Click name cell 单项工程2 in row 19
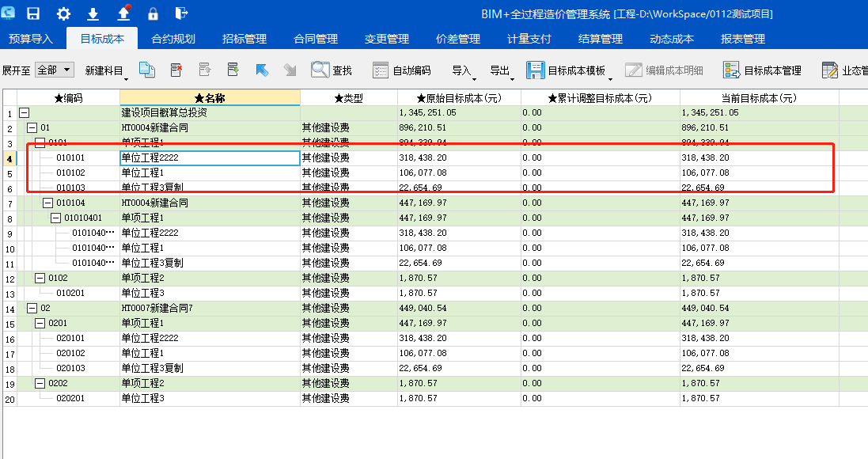 coord(210,383)
